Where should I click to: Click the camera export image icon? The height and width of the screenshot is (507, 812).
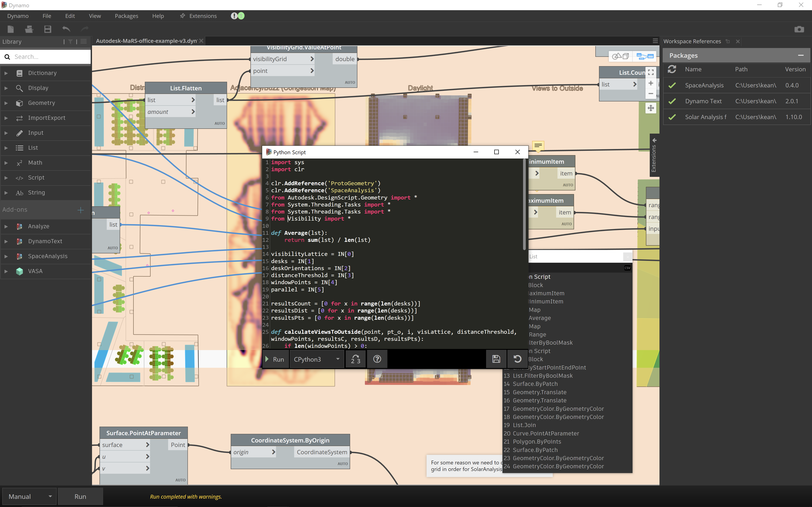click(799, 29)
